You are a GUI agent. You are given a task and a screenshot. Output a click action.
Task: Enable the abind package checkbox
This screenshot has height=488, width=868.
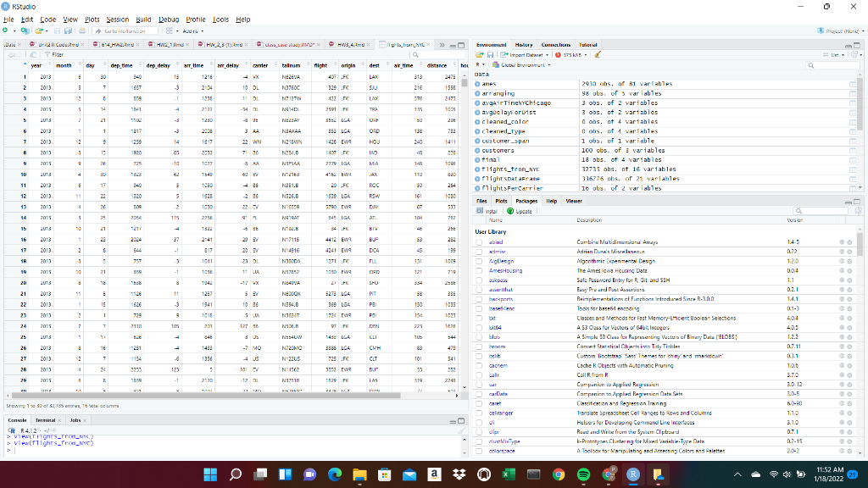(x=480, y=241)
